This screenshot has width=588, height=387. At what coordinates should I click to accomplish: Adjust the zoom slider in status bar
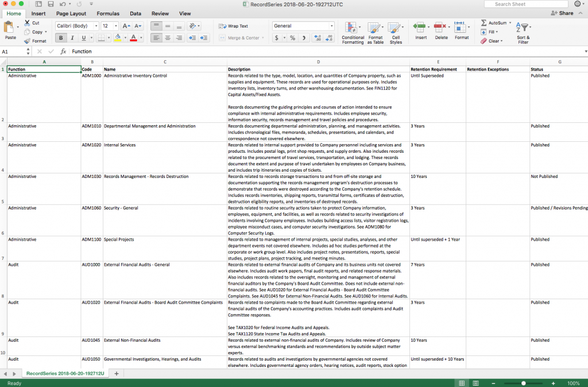coord(523,383)
